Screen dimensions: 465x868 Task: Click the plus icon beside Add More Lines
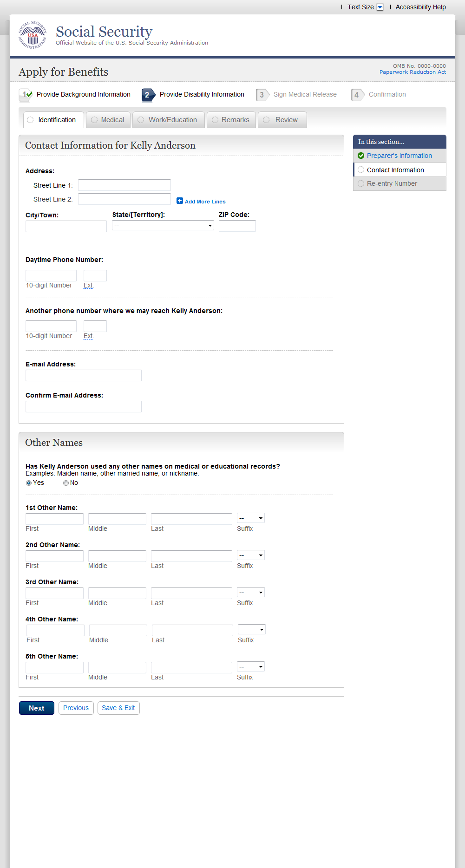[x=180, y=201]
